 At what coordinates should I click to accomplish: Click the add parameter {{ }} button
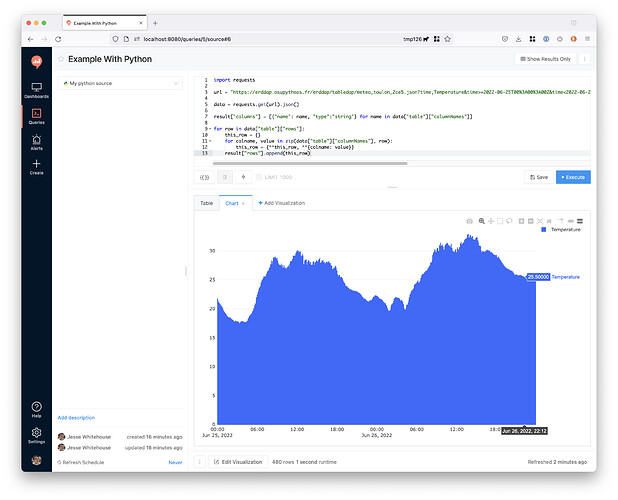coord(204,177)
